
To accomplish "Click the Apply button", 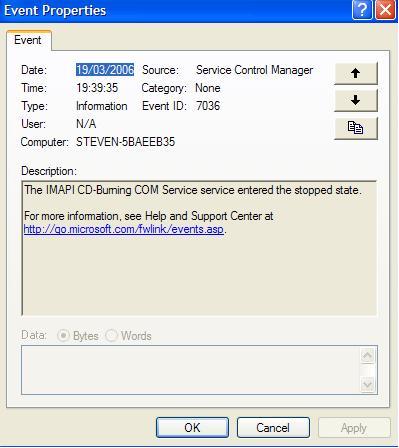I will [354, 427].
